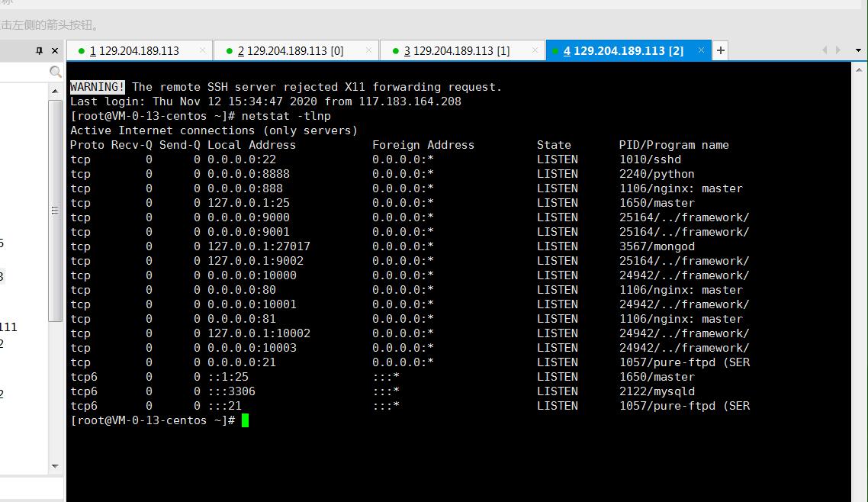The width and height of the screenshot is (868, 502).
Task: Switch to tab 3 129.204.189.113 [1]
Action: pos(457,51)
